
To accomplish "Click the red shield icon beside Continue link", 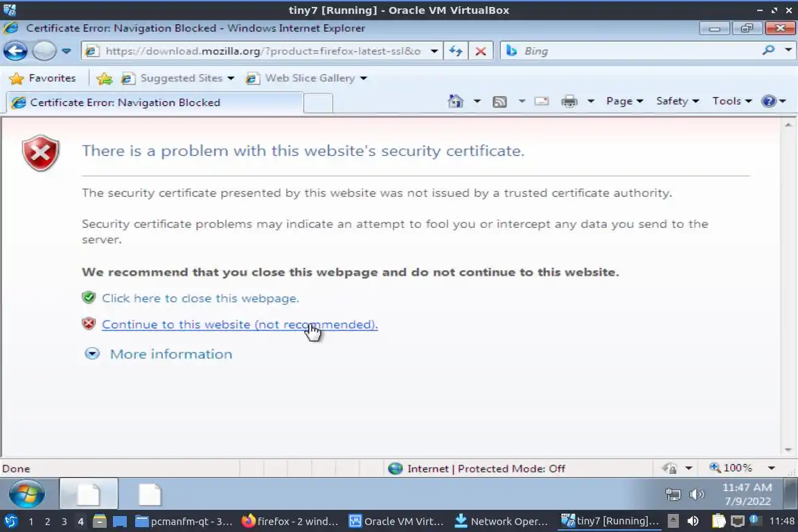I will point(89,323).
